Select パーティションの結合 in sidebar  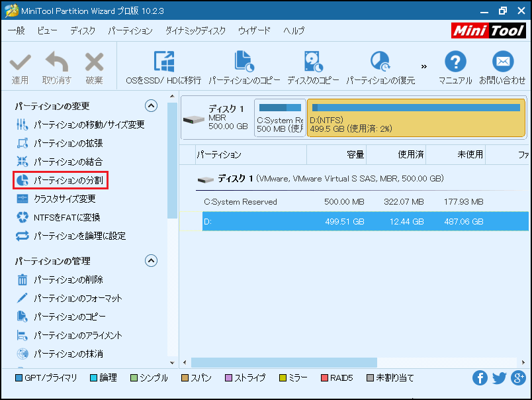60,162
